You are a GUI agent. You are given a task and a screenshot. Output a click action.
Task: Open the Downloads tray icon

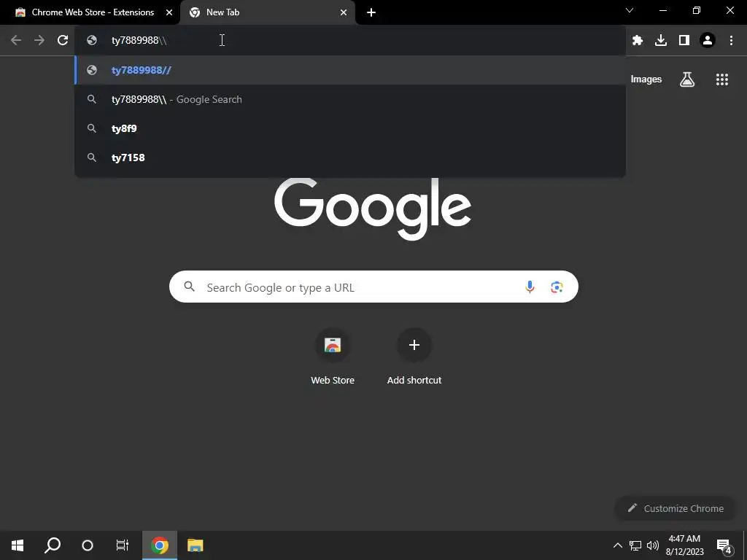pos(661,40)
